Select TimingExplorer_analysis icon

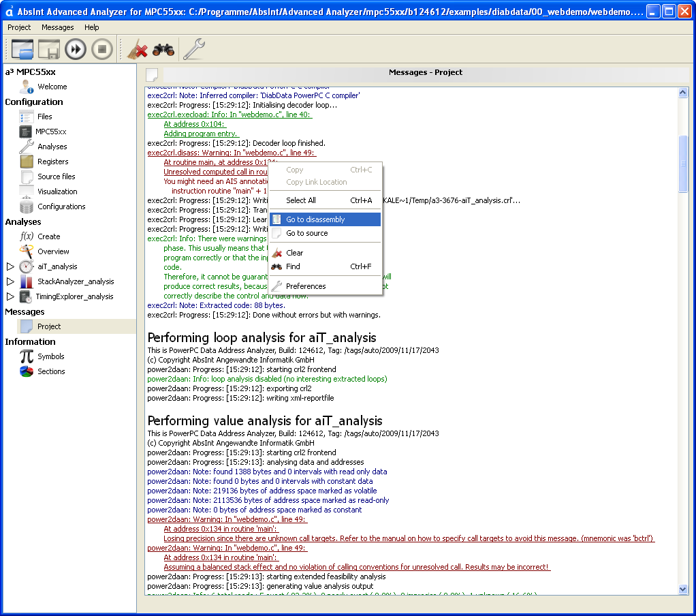pos(26,296)
